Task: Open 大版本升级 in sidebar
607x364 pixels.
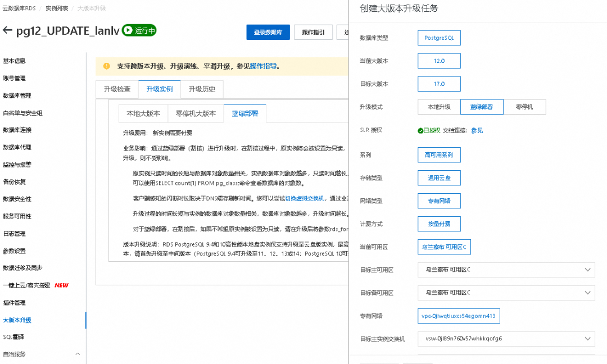Action: [x=17, y=320]
